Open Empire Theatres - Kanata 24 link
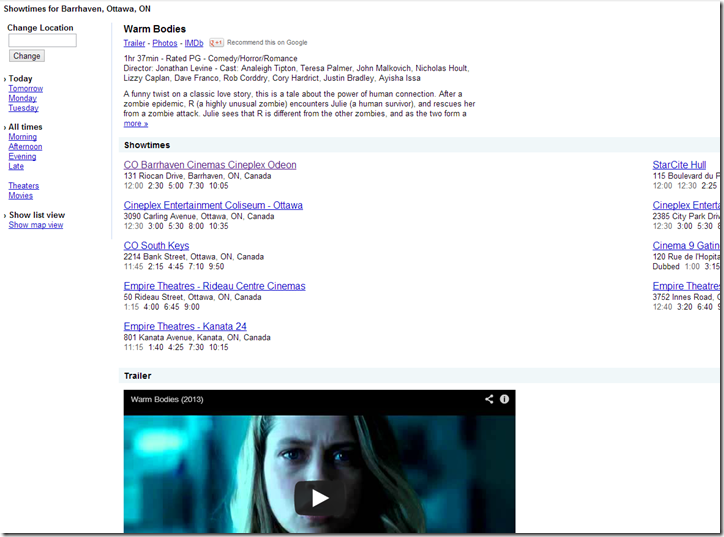The width and height of the screenshot is (724, 537). tap(185, 326)
